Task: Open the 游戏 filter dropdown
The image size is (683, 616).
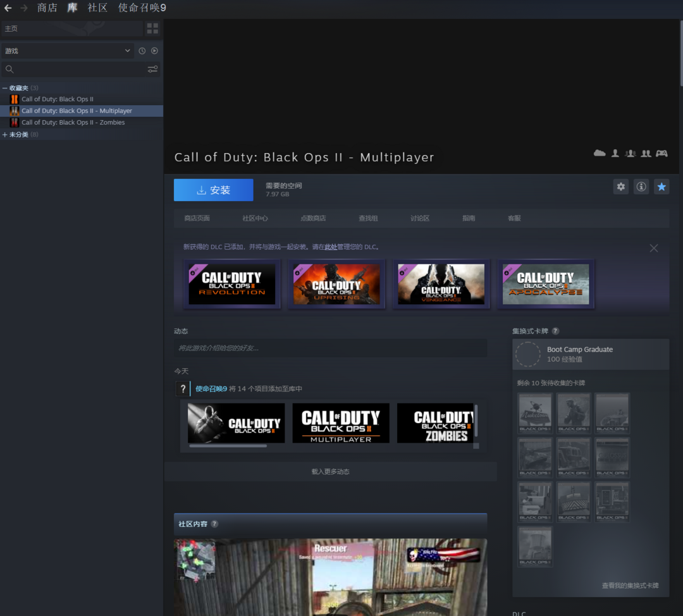Action: [x=67, y=51]
